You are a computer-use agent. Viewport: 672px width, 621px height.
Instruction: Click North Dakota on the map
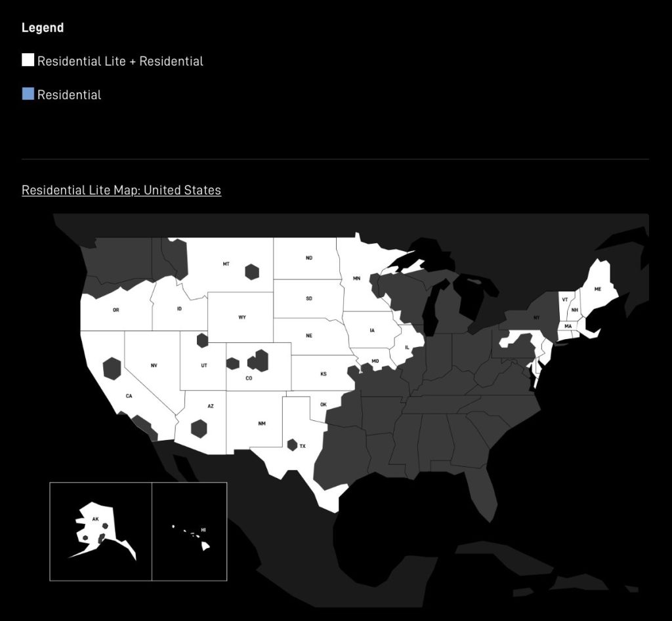(308, 258)
